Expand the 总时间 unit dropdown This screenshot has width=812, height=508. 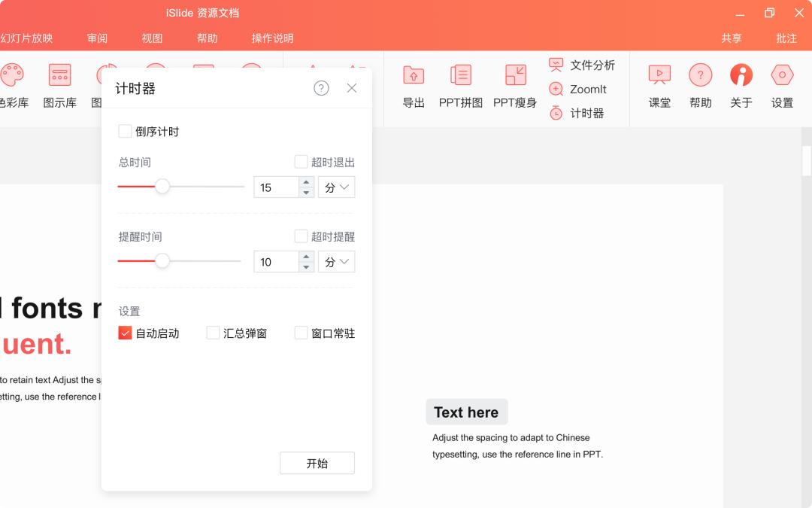coord(337,187)
